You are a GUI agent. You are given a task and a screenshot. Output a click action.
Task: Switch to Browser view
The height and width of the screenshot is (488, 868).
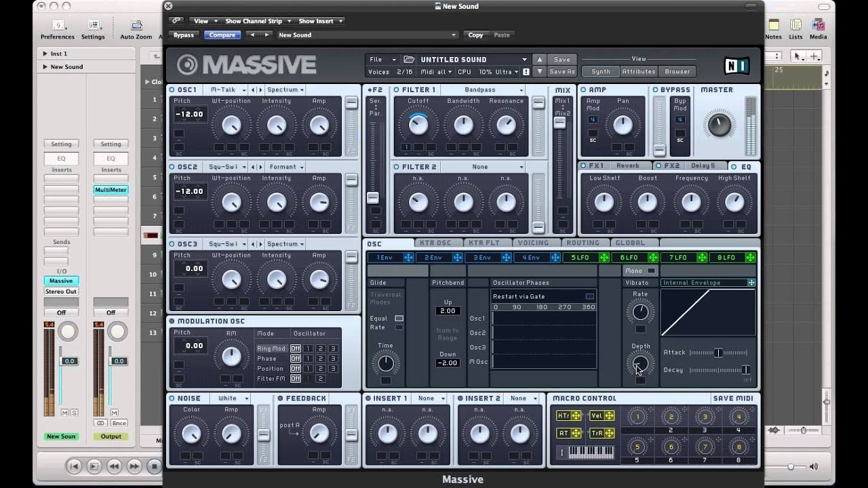click(677, 72)
